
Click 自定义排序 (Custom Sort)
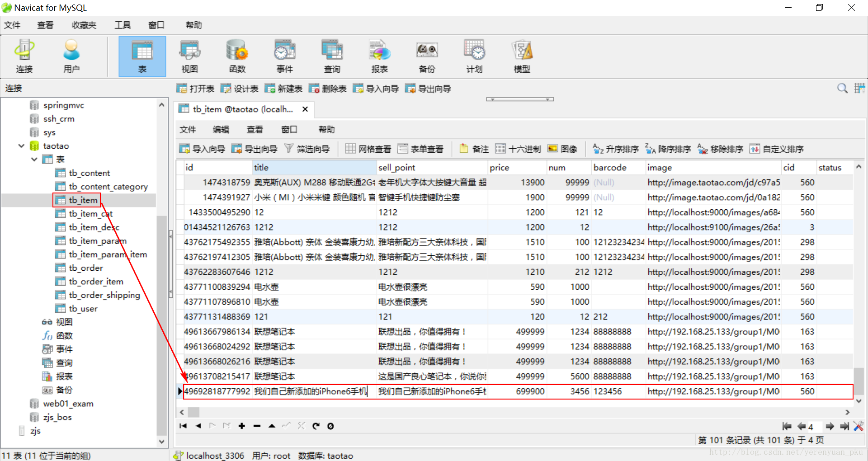pos(776,149)
